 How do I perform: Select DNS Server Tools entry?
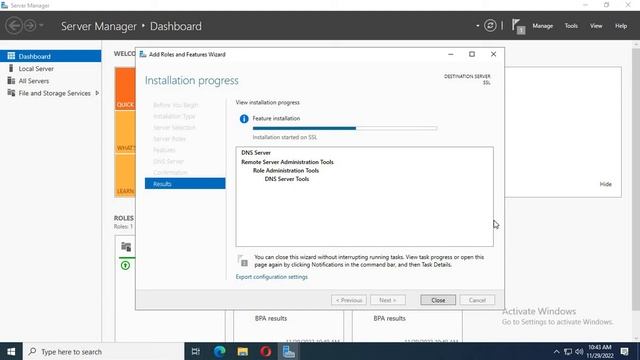point(287,179)
